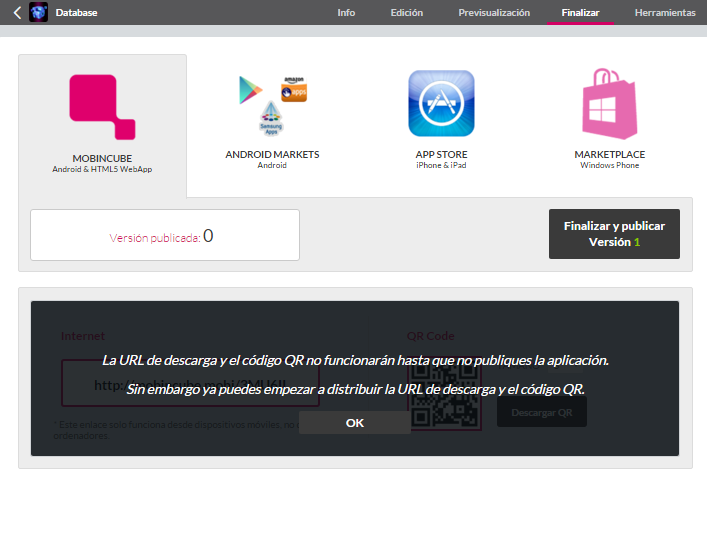Click the "Sin embargo ya puedes" message line
Image resolution: width=707 pixels, height=550 pixels.
click(355, 389)
